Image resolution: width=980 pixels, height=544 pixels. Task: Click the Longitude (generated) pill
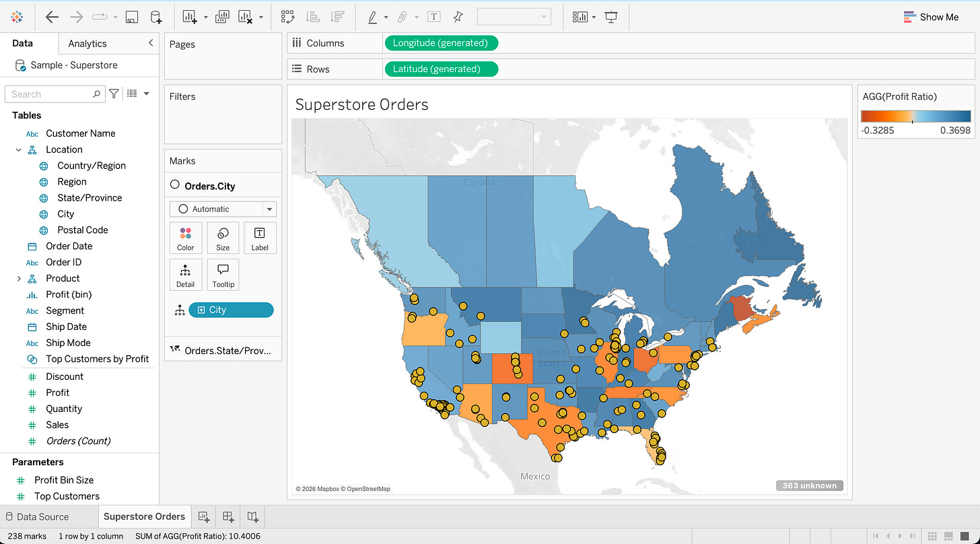(441, 43)
